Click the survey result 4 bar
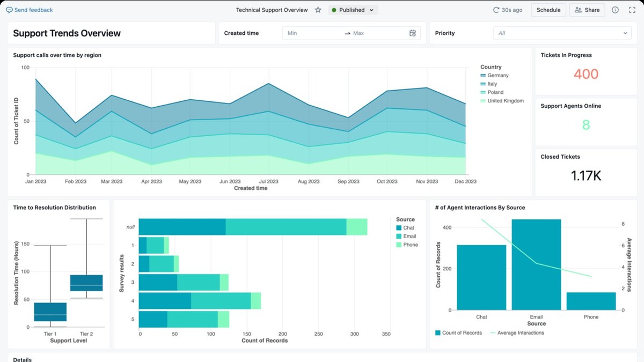The width and height of the screenshot is (644, 362). click(x=200, y=301)
